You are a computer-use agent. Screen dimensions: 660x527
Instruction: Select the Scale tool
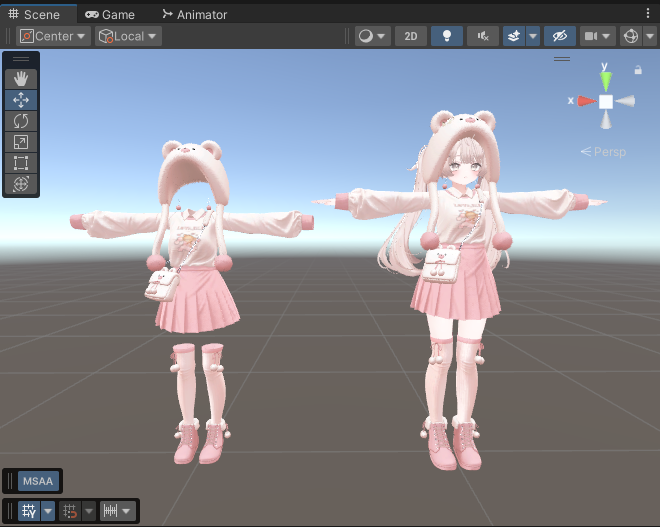tap(21, 142)
